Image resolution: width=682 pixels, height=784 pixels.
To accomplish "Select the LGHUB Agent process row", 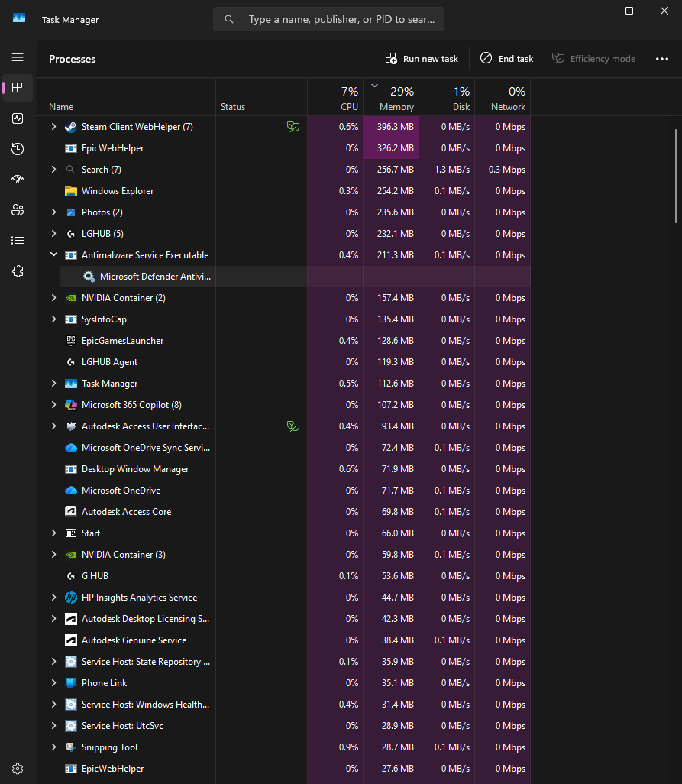I will (284, 362).
